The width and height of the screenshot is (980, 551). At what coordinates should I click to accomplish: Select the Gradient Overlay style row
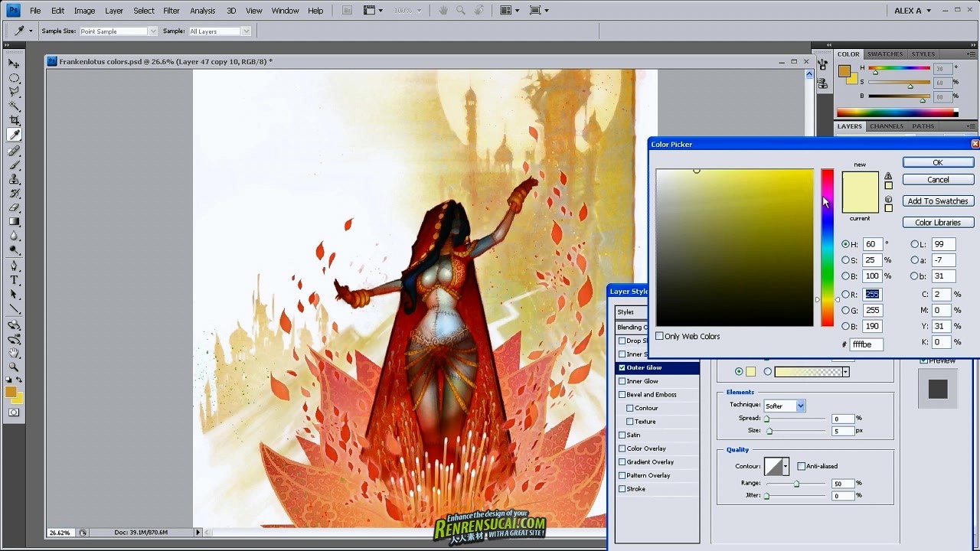click(658, 462)
